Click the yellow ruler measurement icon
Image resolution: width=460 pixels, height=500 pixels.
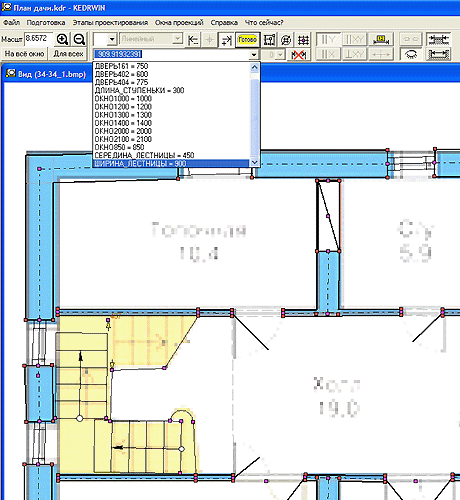click(381, 40)
